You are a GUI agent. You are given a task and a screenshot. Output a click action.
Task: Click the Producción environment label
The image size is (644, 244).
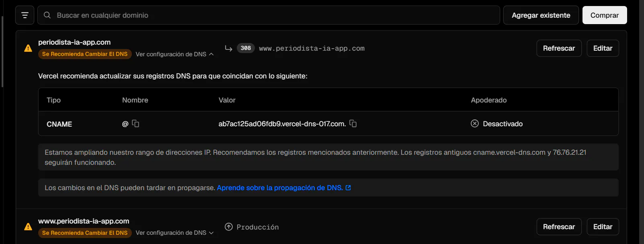pos(258,227)
